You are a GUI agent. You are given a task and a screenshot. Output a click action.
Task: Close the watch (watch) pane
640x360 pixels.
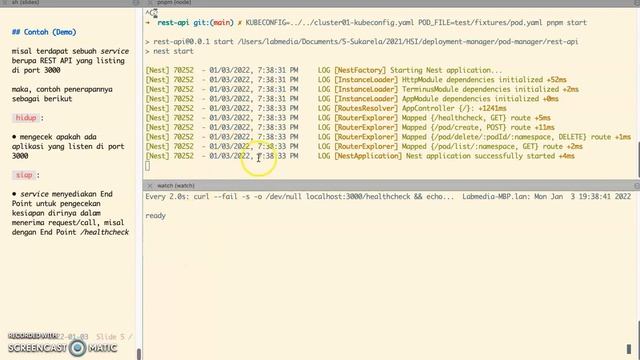149,186
